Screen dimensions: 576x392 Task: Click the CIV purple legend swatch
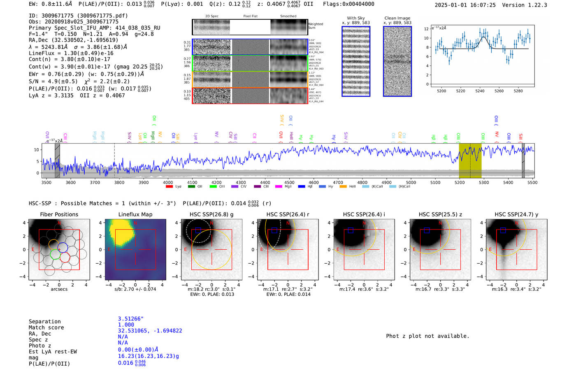pyautogui.click(x=235, y=187)
